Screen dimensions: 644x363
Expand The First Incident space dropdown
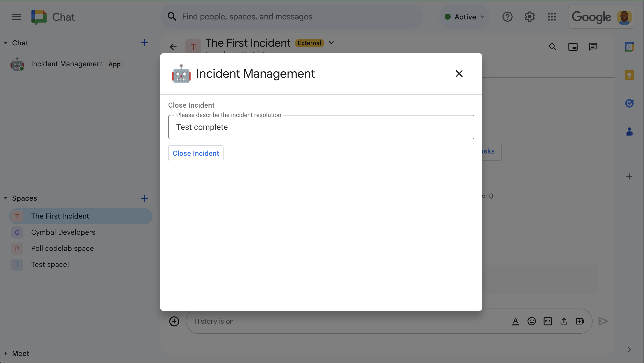pos(331,43)
